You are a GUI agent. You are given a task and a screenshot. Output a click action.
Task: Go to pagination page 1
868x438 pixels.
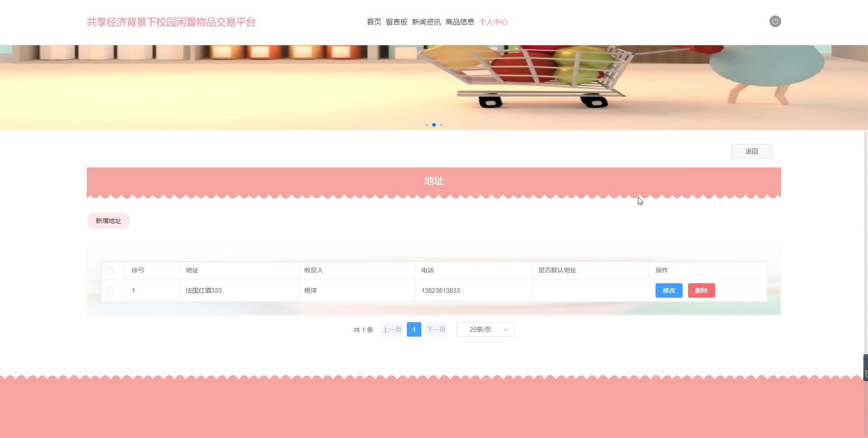coord(414,329)
